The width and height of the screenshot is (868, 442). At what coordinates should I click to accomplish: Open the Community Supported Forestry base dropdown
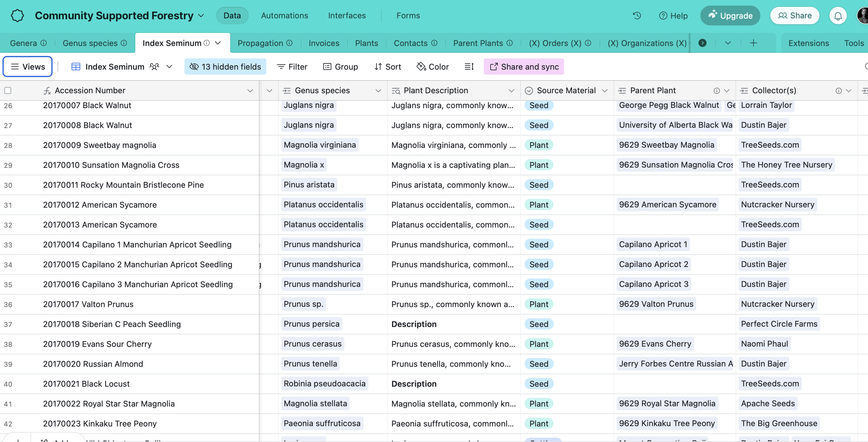(201, 16)
